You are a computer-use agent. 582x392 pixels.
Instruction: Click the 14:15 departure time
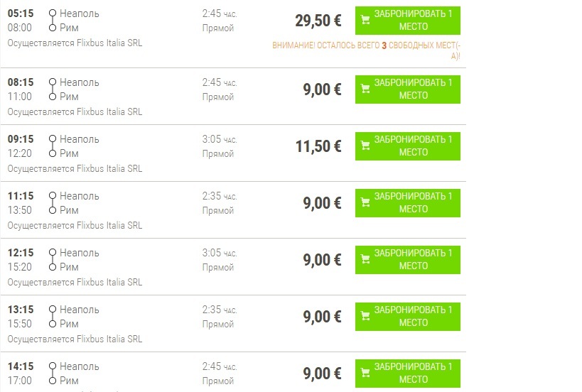19,366
